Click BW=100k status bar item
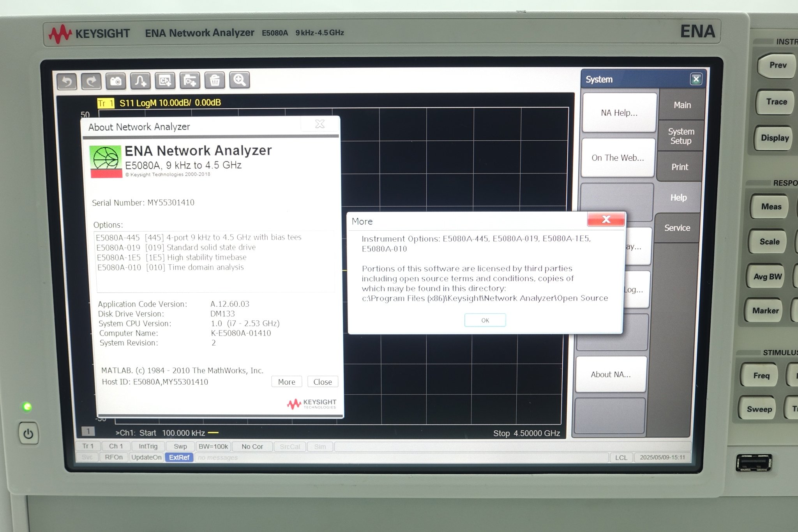 click(x=213, y=447)
